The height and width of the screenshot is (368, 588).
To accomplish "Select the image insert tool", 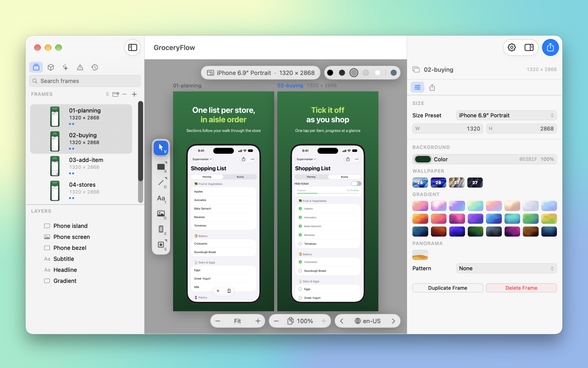I will coord(161,214).
